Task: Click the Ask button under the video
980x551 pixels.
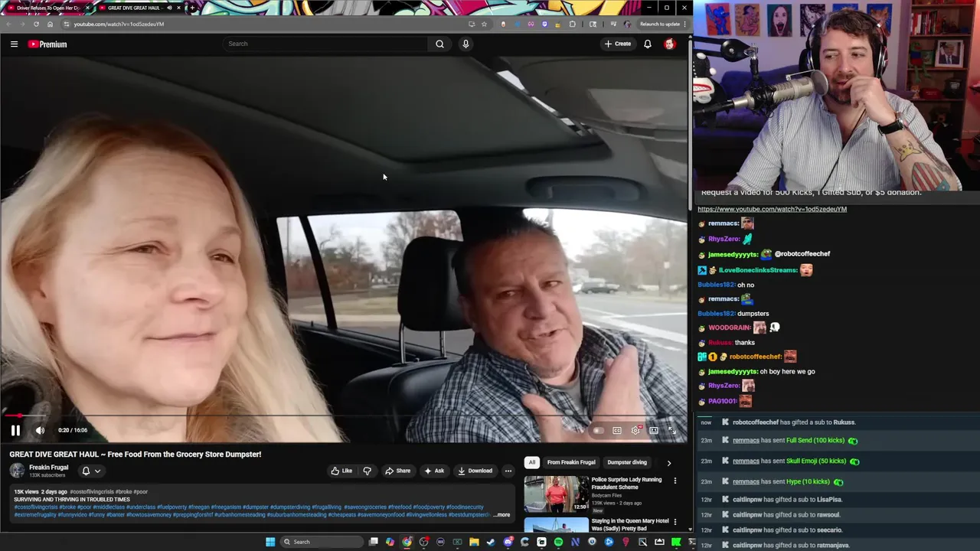Action: (434, 471)
